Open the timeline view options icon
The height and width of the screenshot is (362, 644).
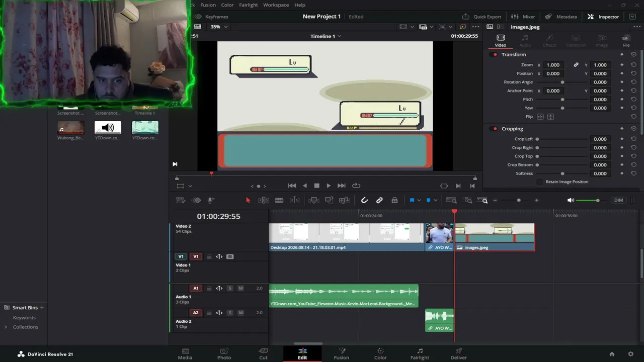pos(180,200)
